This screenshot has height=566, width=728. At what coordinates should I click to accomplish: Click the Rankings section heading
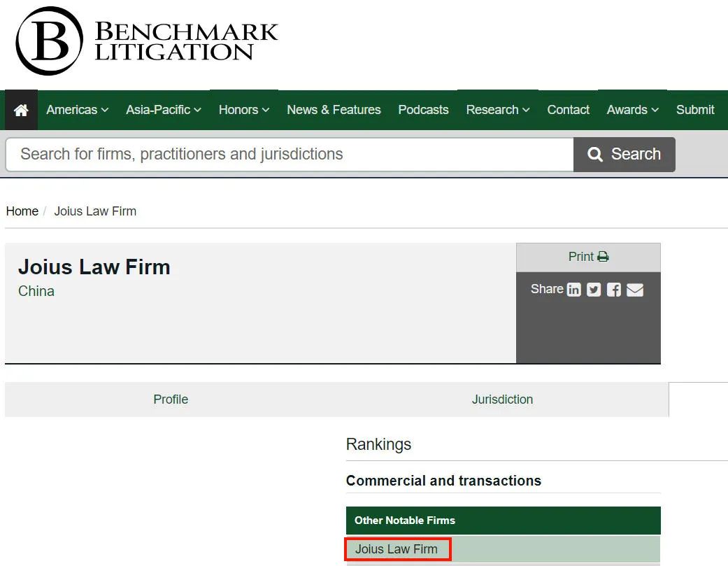379,444
